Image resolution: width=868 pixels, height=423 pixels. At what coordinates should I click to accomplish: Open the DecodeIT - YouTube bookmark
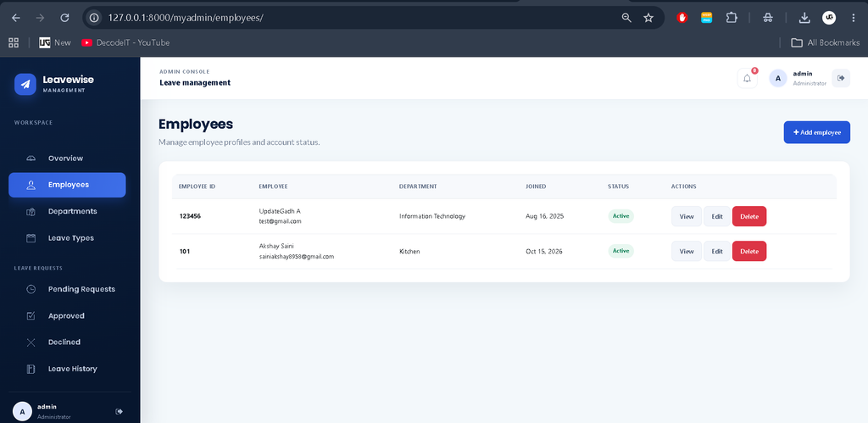[125, 42]
